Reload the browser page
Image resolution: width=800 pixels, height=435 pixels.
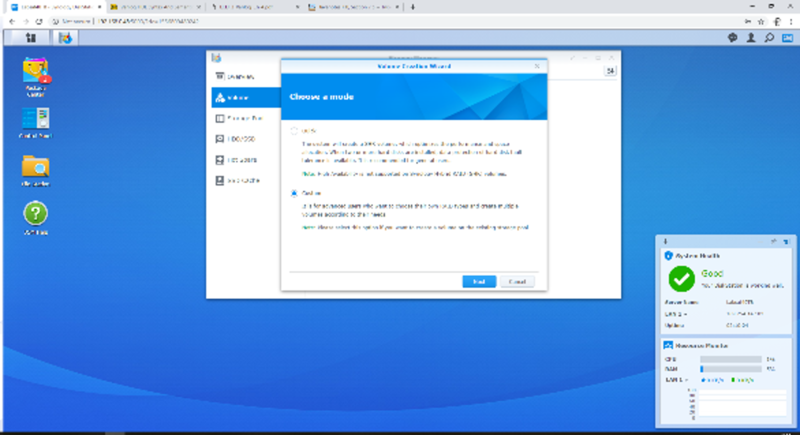click(x=39, y=21)
